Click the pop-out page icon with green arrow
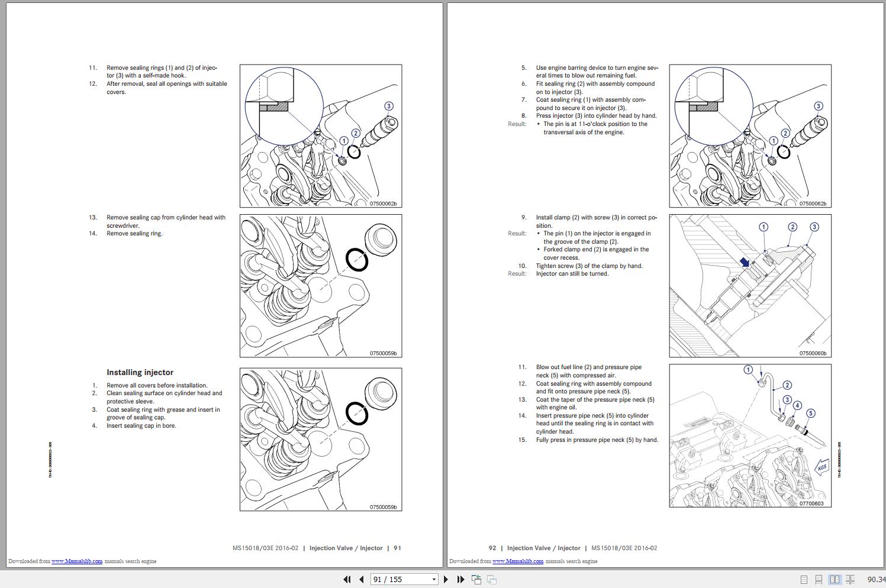The image size is (886, 588). click(476, 580)
